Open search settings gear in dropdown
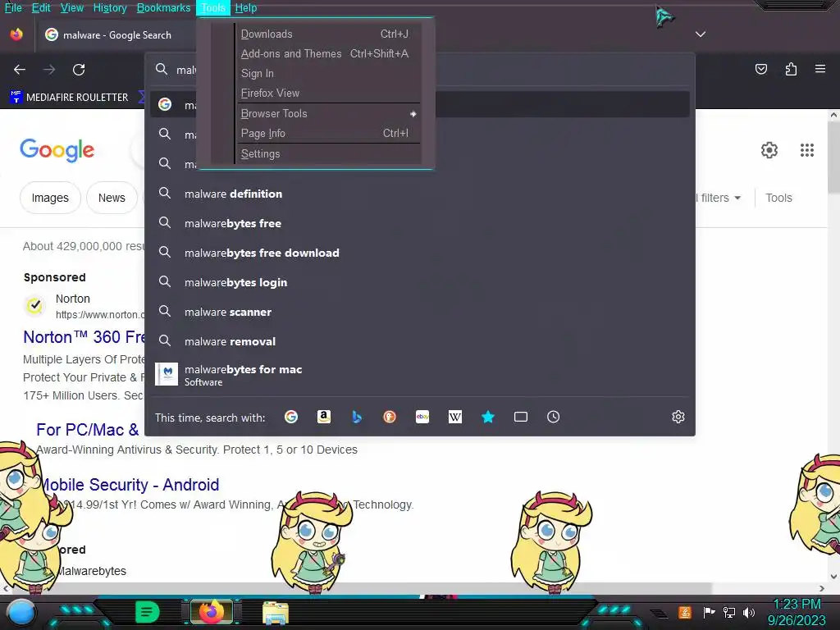Screen dimensions: 840x630 tap(678, 417)
